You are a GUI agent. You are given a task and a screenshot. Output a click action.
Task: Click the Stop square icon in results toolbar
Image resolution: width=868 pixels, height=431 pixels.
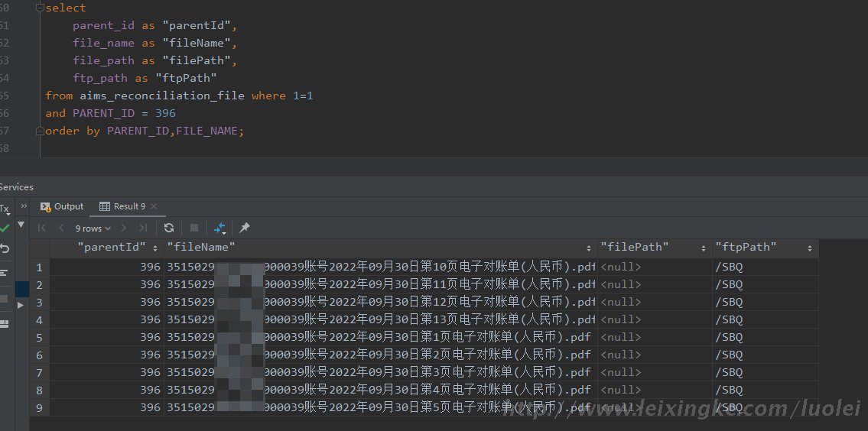[194, 228]
